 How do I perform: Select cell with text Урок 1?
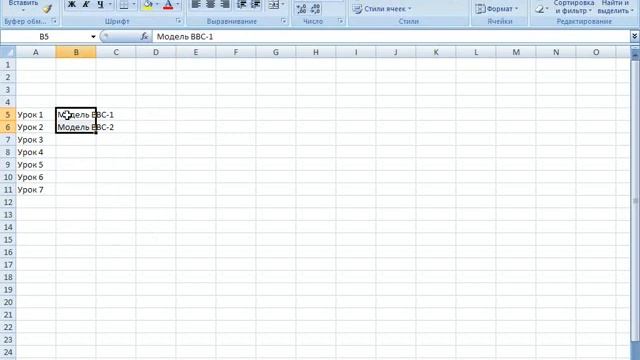coord(36,115)
